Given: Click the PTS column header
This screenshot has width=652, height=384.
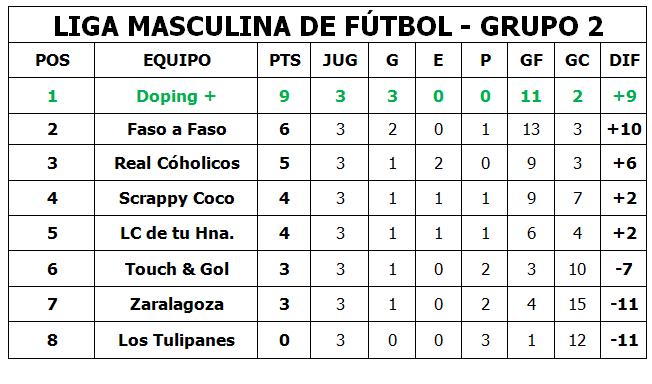Looking at the screenshot, I should coord(285,60).
